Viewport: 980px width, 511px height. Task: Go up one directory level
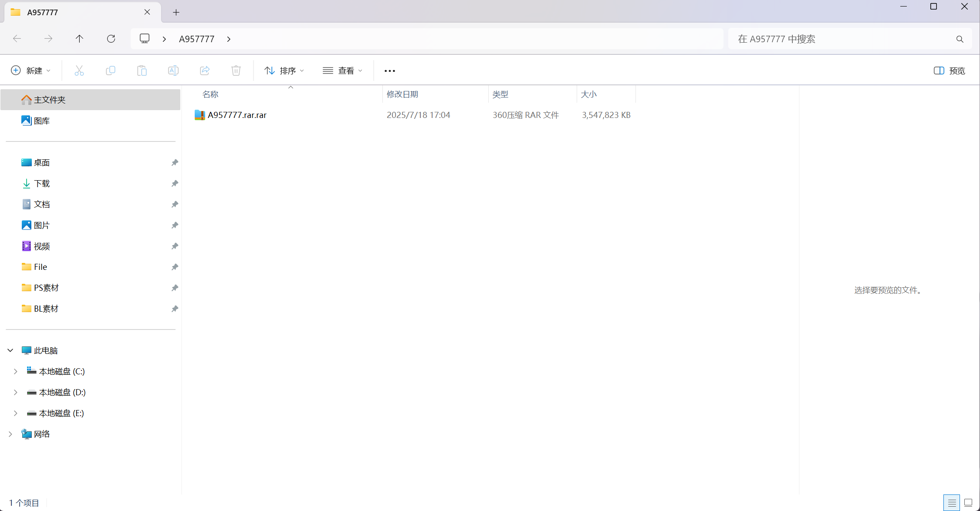click(x=79, y=39)
